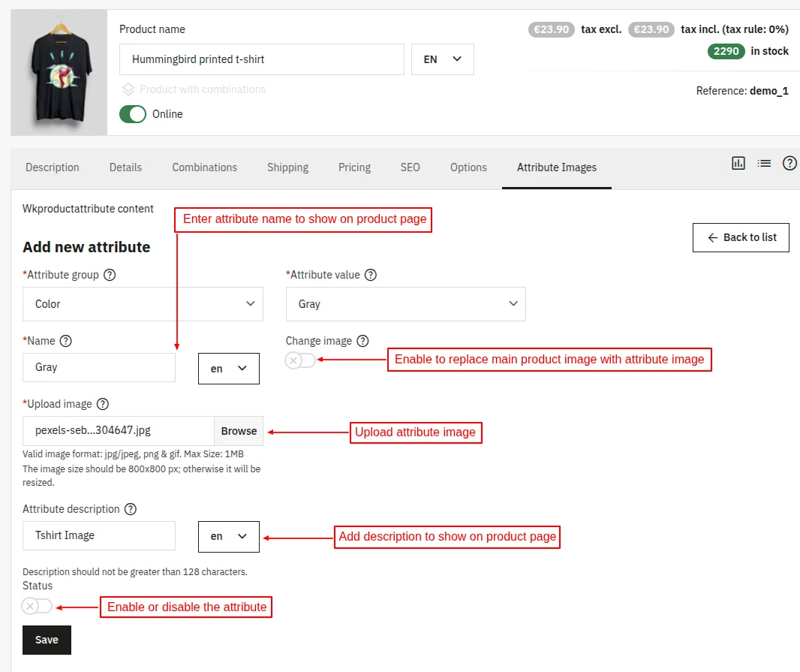
Task: Enable the Status toggle above Save
Action: click(37, 606)
